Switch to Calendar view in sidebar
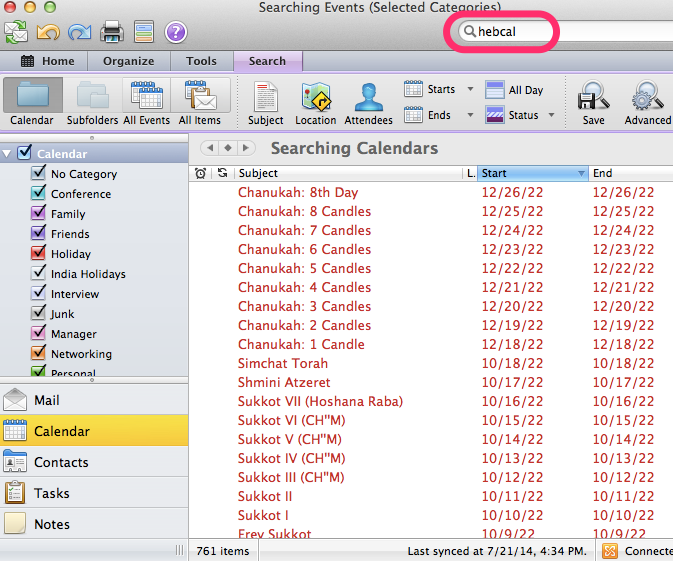 94,431
